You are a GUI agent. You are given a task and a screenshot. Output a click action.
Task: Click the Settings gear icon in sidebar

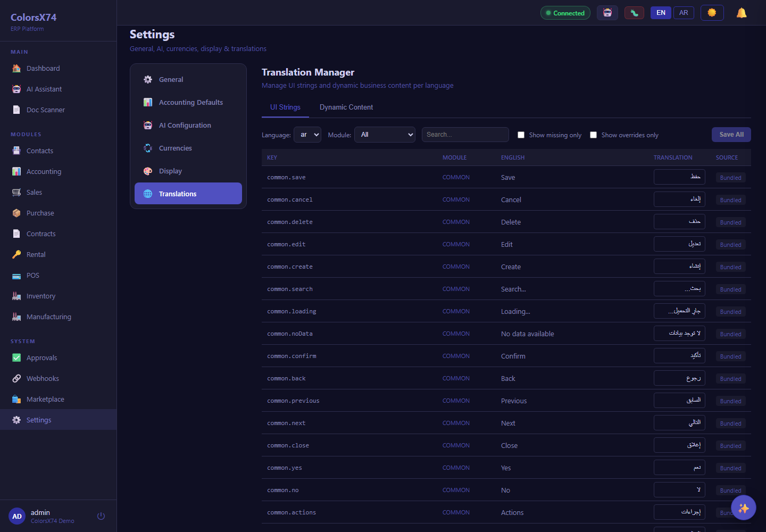coord(16,420)
